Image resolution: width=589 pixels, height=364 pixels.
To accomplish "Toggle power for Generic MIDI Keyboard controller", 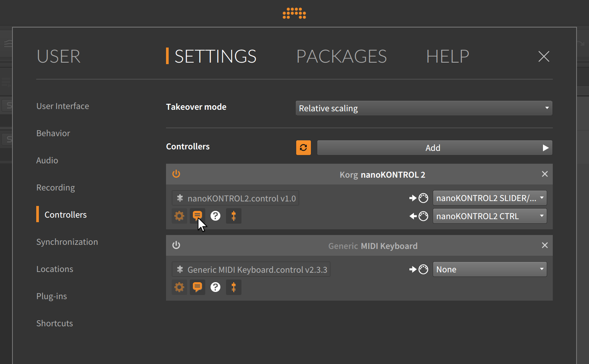I will (176, 245).
